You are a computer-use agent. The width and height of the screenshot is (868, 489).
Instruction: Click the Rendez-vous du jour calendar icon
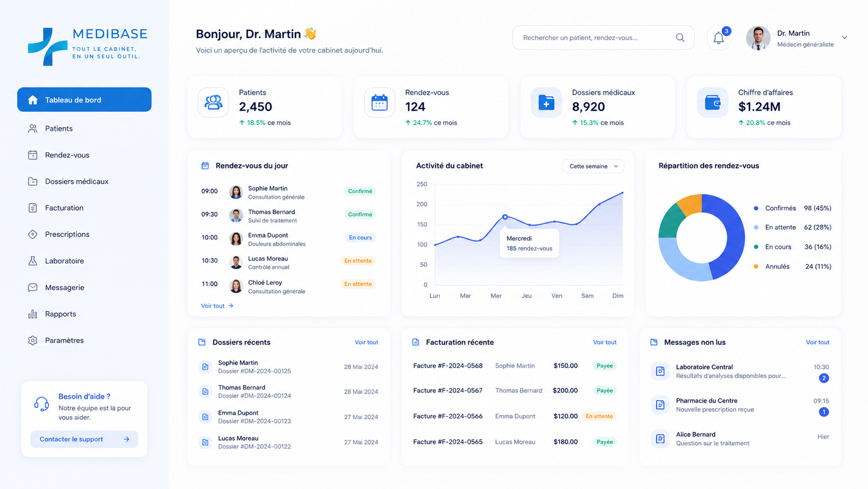[205, 166]
